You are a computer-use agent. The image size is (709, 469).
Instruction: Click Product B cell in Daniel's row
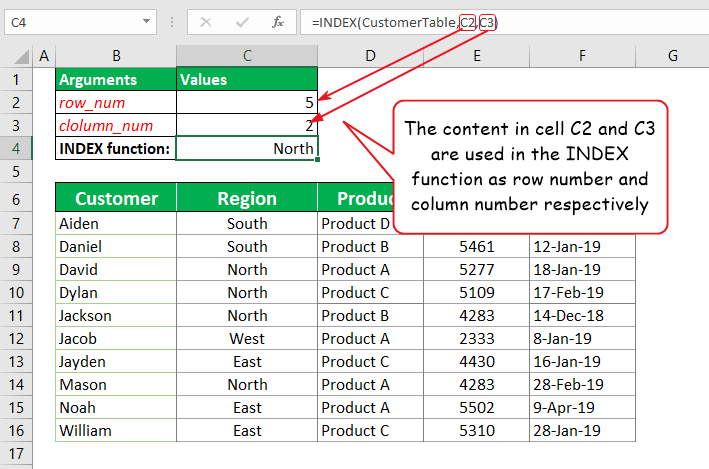tap(370, 246)
